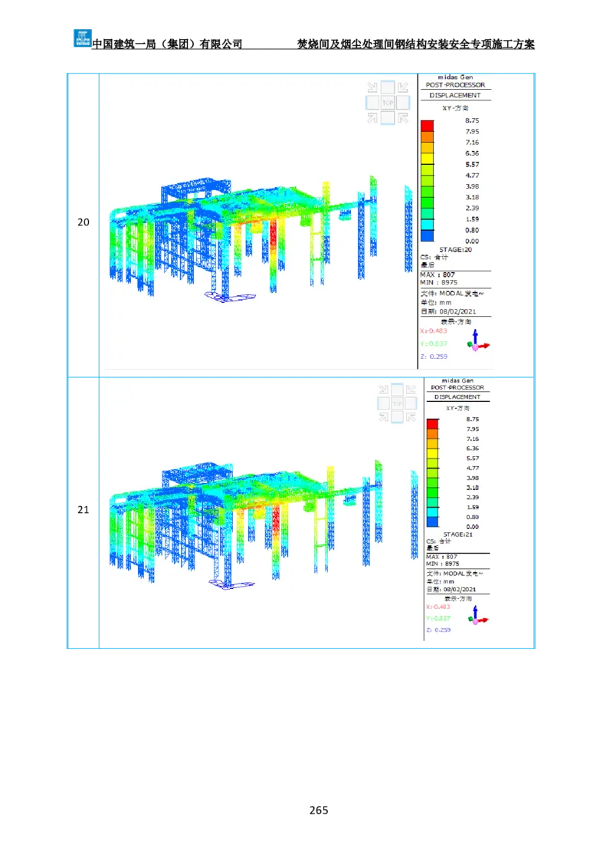This screenshot has width=613, height=868.
Task: Click the lower-left diagonal arrow of the lower view cube
Action: click(383, 416)
